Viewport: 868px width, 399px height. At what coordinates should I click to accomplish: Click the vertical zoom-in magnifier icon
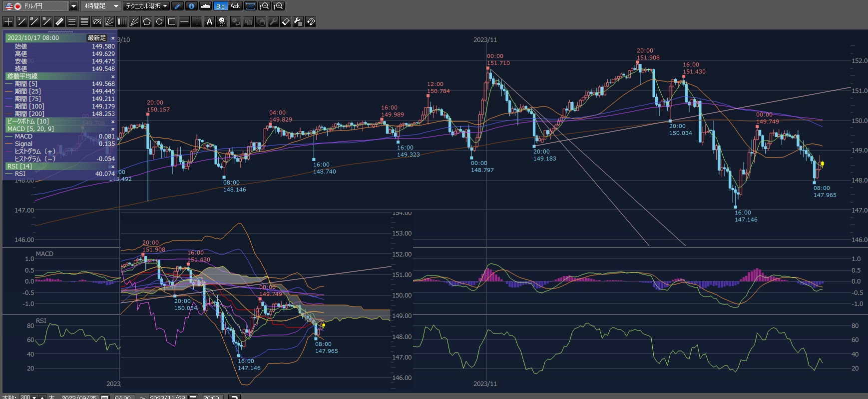pos(279,6)
